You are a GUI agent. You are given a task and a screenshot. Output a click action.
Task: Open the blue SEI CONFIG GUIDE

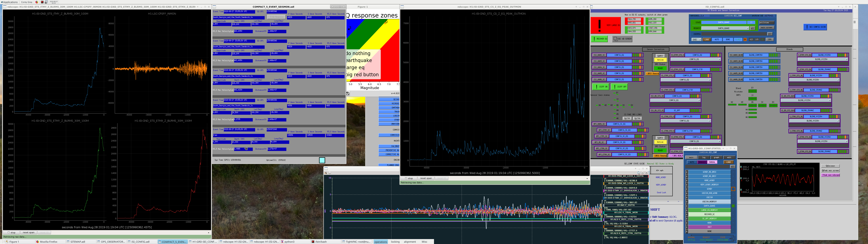815,27
